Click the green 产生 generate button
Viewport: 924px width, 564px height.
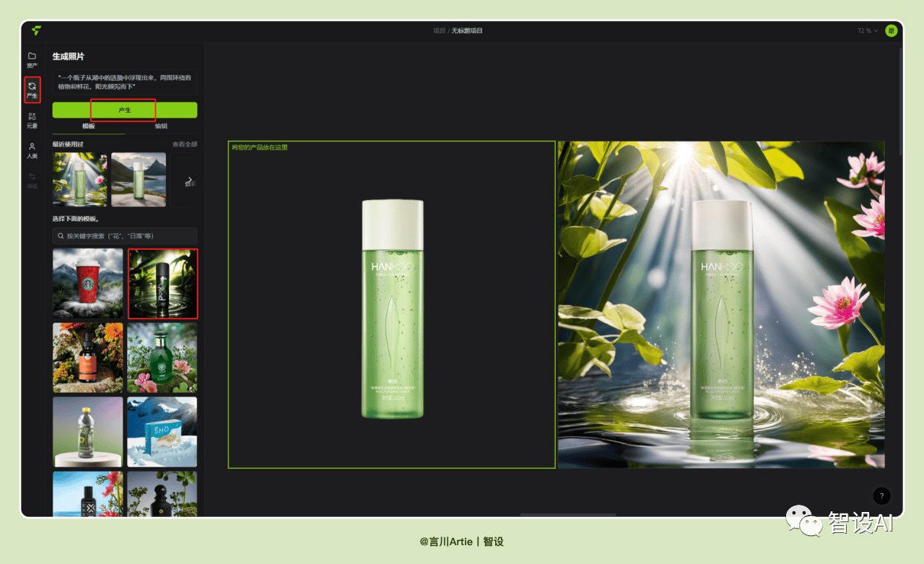(x=125, y=110)
